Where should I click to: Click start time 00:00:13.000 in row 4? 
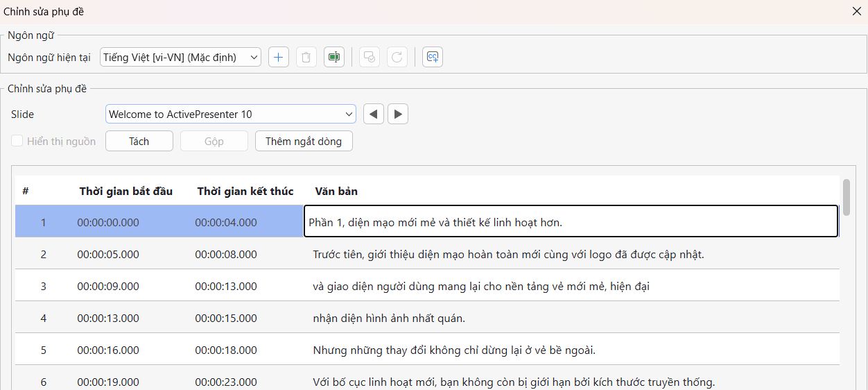108,318
